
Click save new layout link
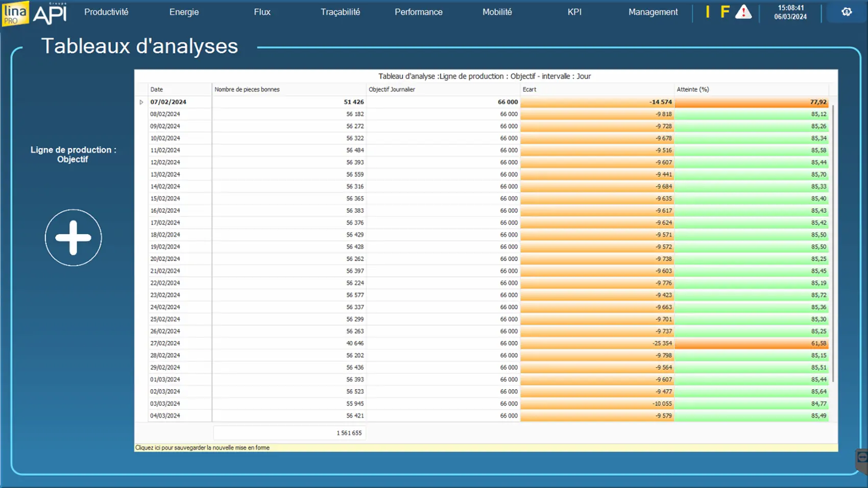[202, 448]
